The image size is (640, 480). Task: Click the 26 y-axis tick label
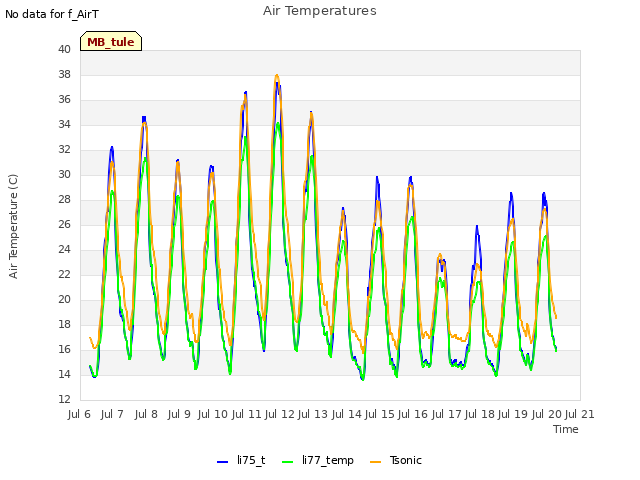click(64, 224)
